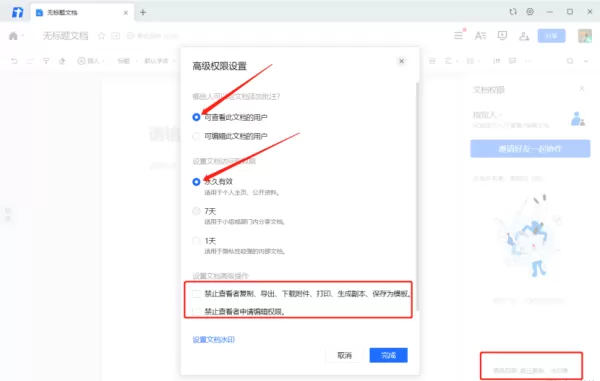Close the 文档权限 side panel
The width and height of the screenshot is (600, 381).
tap(582, 88)
